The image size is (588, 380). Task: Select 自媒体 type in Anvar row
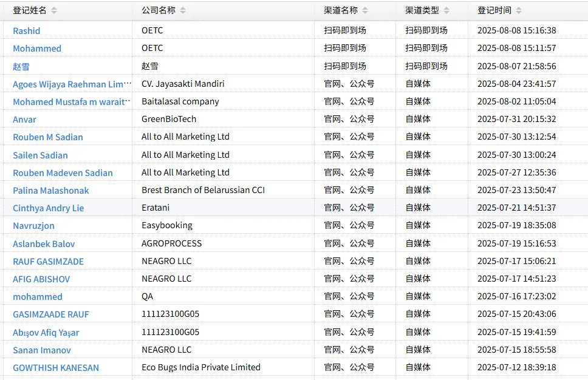418,119
